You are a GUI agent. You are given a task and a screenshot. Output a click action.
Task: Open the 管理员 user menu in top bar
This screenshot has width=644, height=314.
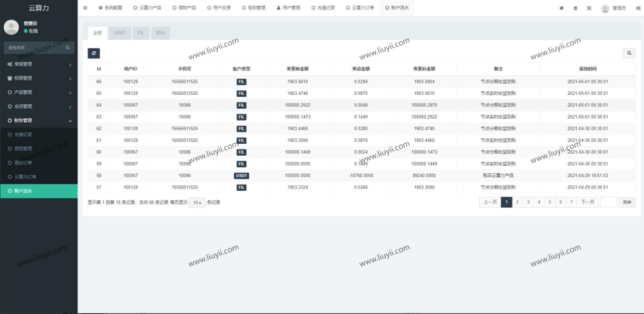614,8
